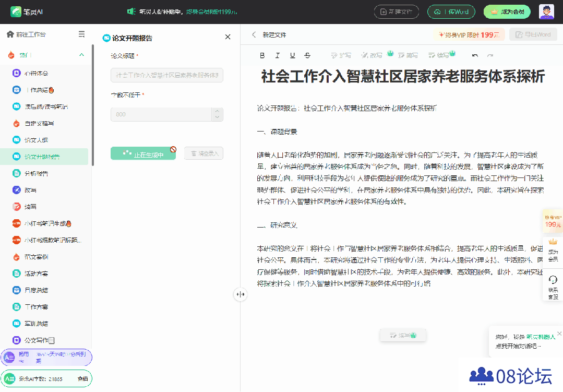Click the speaker announcement icon

[x=131, y=11]
